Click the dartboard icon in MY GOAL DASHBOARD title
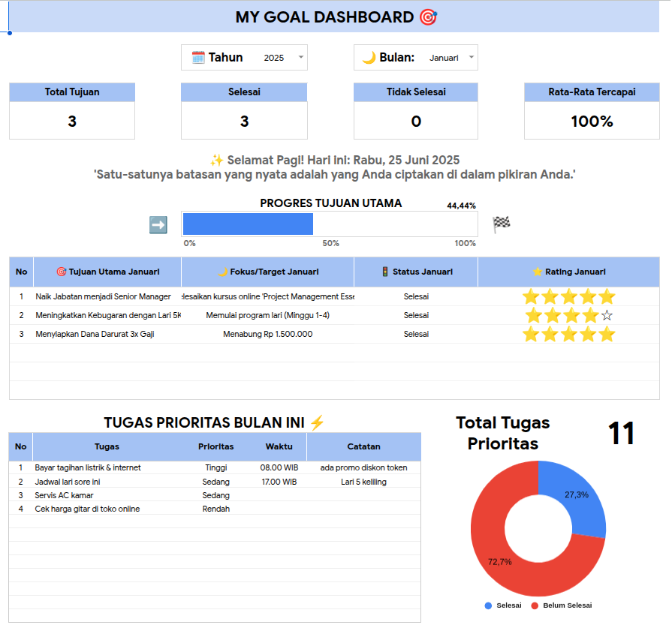The height and width of the screenshot is (631, 672). point(426,17)
